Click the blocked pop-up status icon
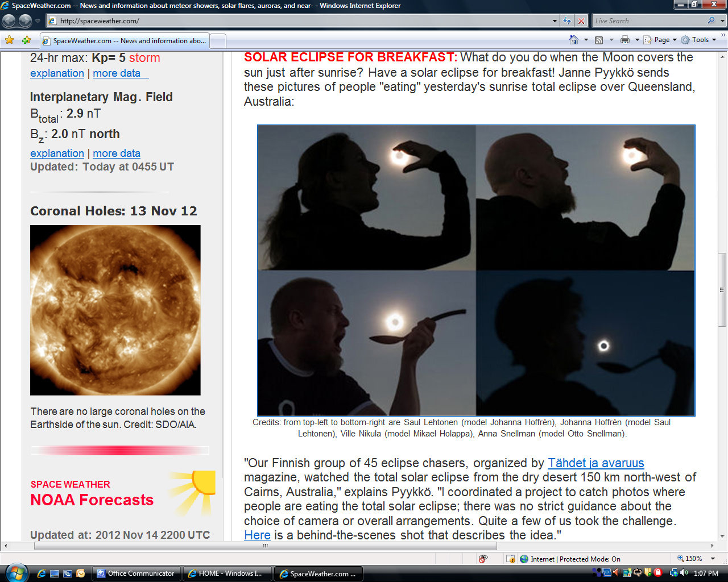The width and height of the screenshot is (728, 582). pyautogui.click(x=510, y=559)
